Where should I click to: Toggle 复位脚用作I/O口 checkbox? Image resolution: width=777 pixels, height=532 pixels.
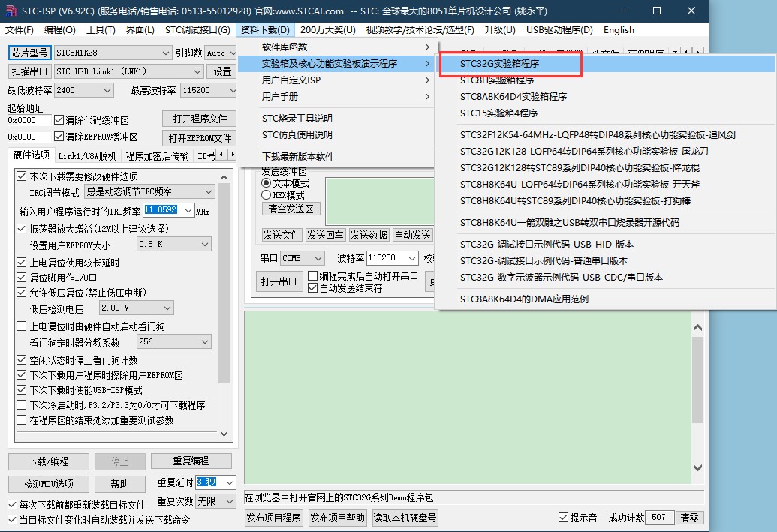[21, 278]
